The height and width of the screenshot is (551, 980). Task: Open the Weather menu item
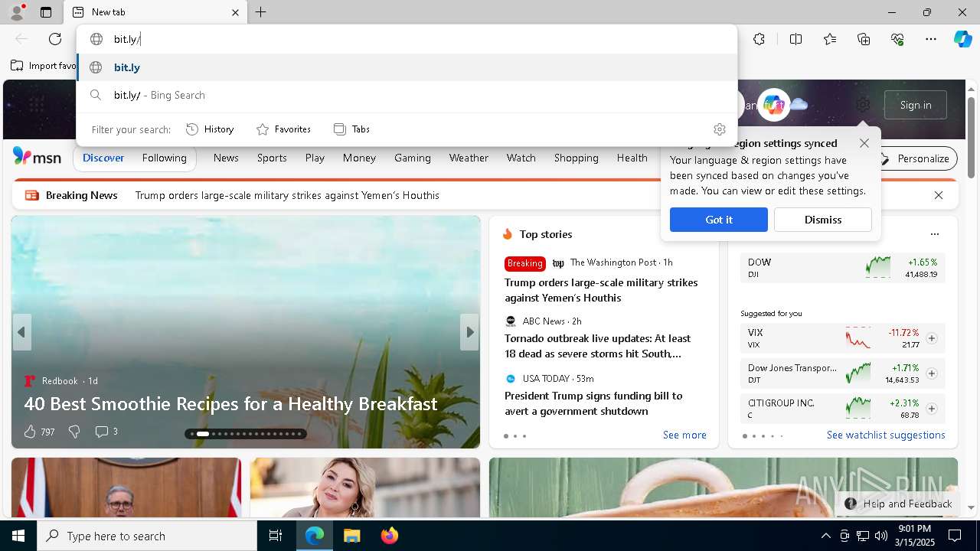[469, 158]
